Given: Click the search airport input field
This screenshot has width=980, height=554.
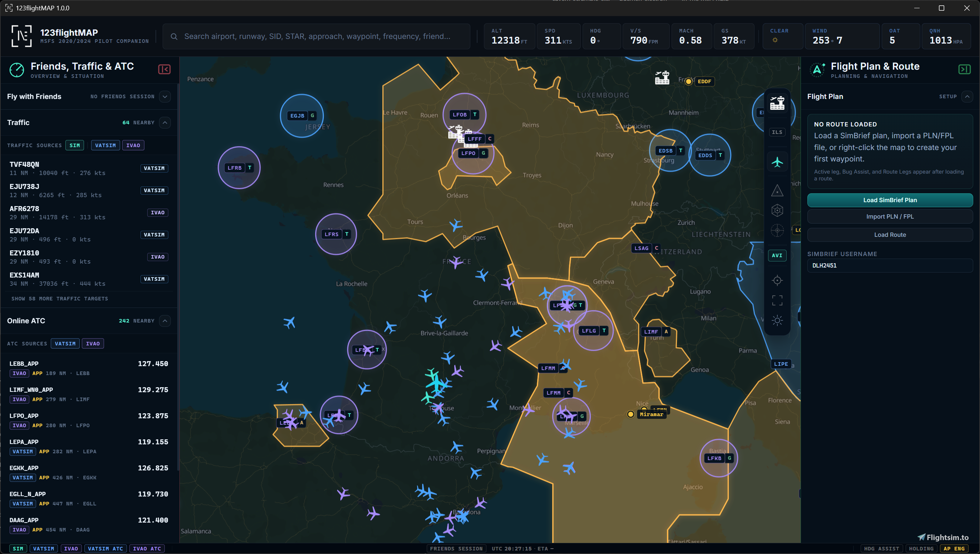Looking at the screenshot, I should click(317, 36).
